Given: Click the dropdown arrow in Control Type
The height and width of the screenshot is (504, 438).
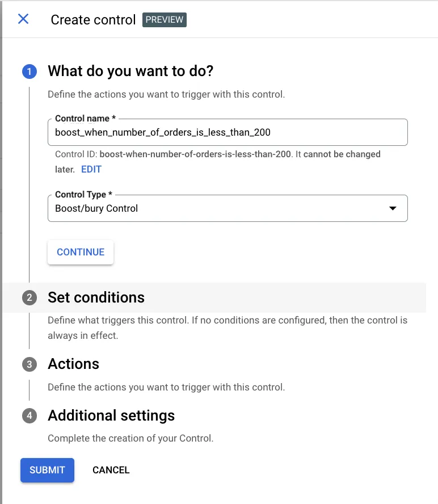Looking at the screenshot, I should 392,208.
